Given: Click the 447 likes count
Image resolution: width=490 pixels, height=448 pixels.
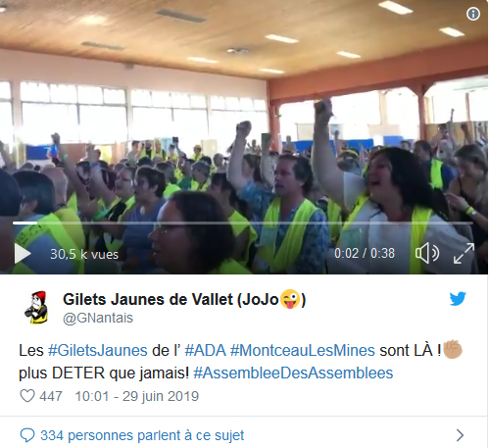Looking at the screenshot, I should (x=51, y=396).
